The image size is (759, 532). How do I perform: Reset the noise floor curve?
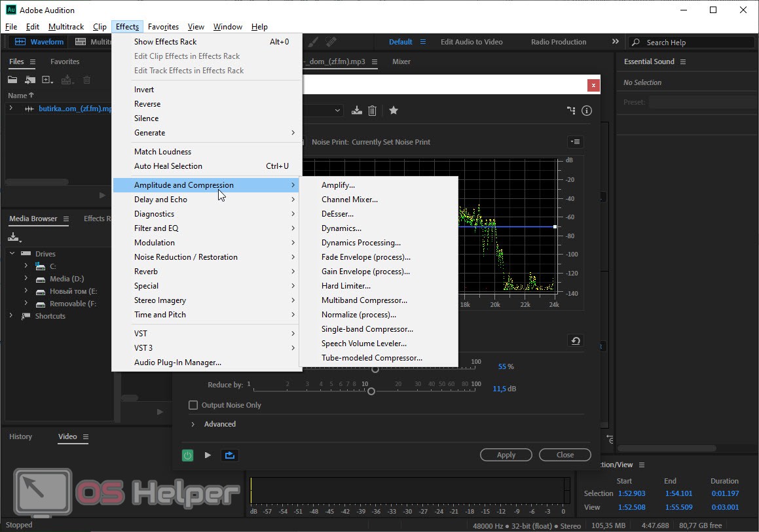(576, 341)
